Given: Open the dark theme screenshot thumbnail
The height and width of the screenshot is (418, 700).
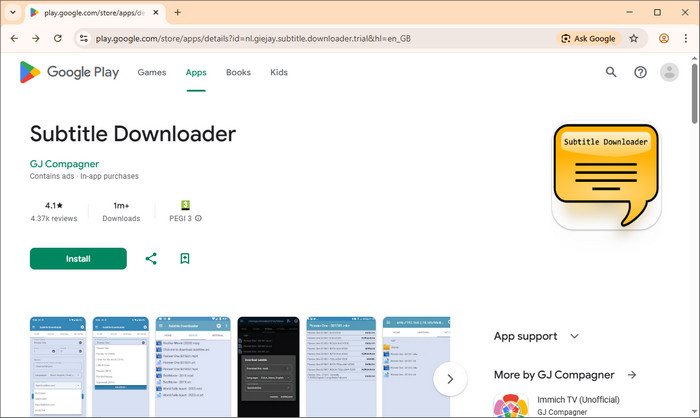Looking at the screenshot, I should coord(268,366).
